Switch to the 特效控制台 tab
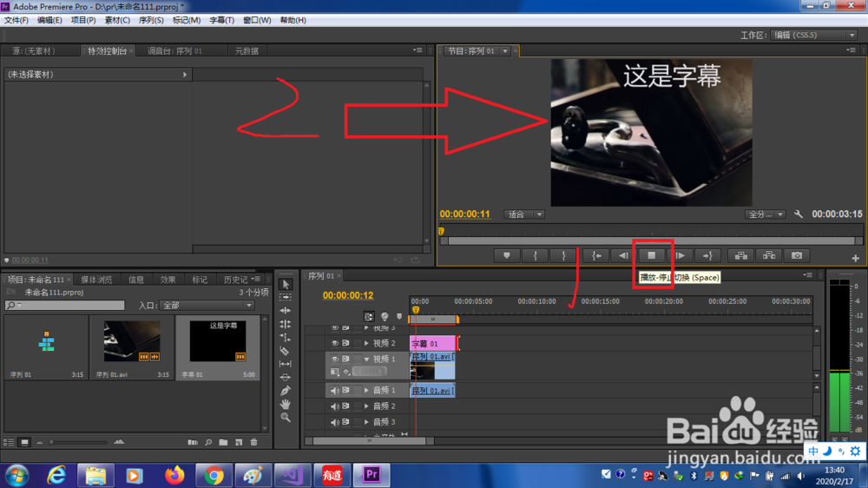 pyautogui.click(x=107, y=51)
